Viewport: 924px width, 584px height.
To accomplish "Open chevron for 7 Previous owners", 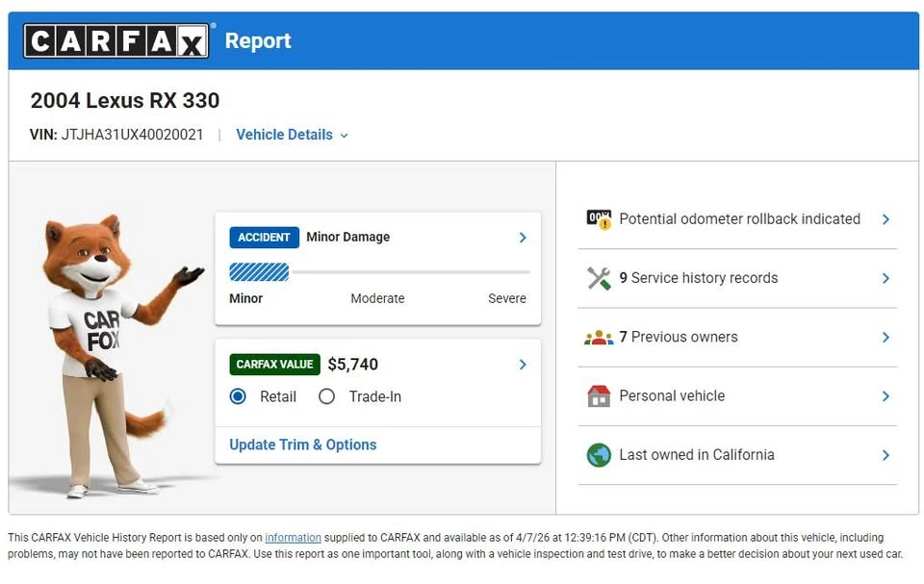I will coord(885,337).
